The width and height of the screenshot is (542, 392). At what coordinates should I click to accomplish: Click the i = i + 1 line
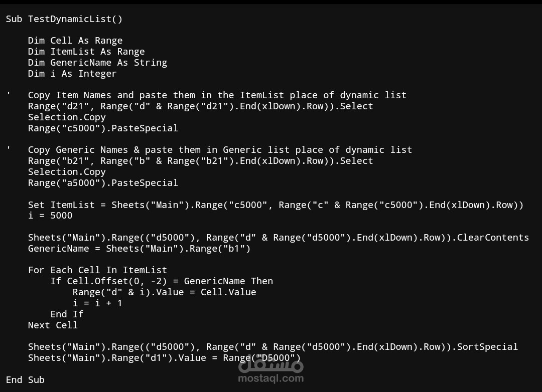(x=97, y=303)
